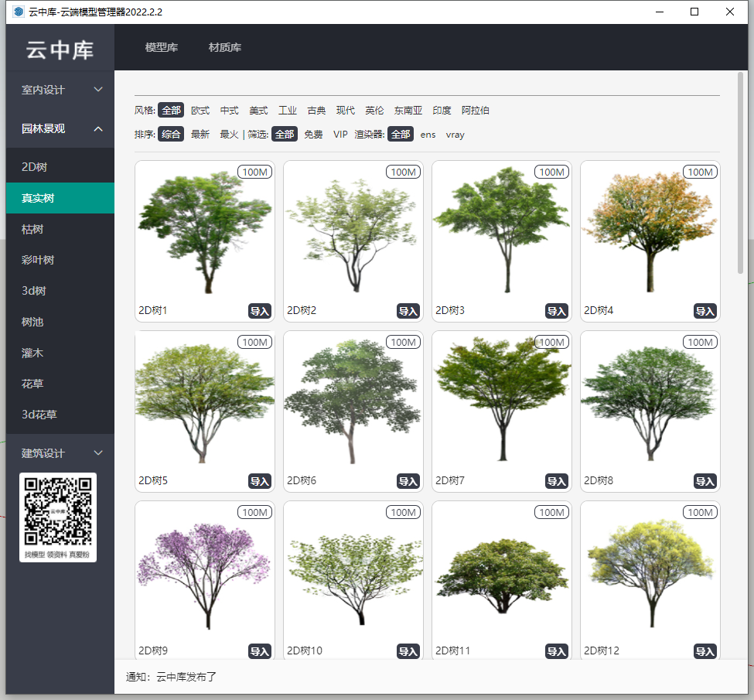Viewport: 754px width, 700px height.
Task: Choose ens renderer filter
Action: click(x=428, y=135)
